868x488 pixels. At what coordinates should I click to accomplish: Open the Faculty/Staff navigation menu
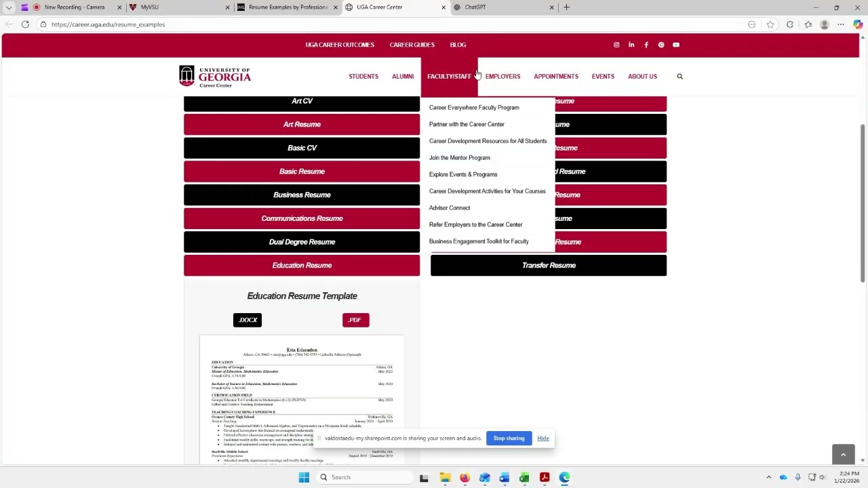[449, 77]
